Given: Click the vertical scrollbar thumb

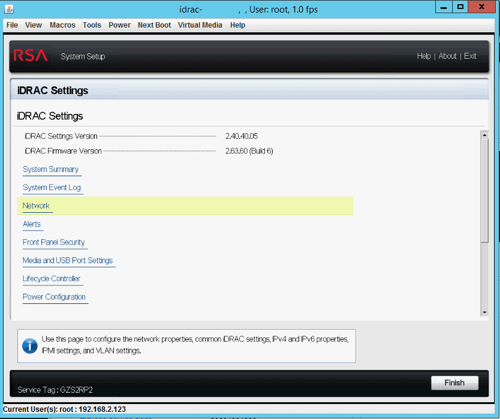Looking at the screenshot, I should pos(485,191).
